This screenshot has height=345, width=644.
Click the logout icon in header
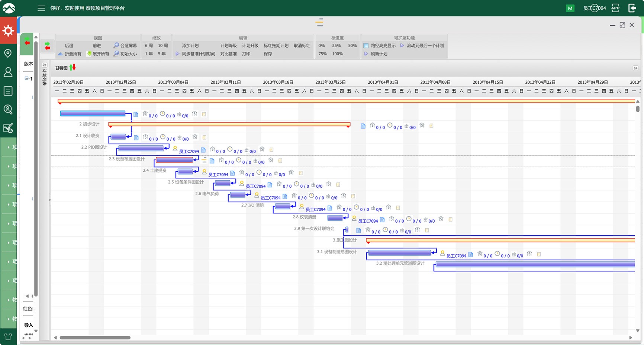632,8
